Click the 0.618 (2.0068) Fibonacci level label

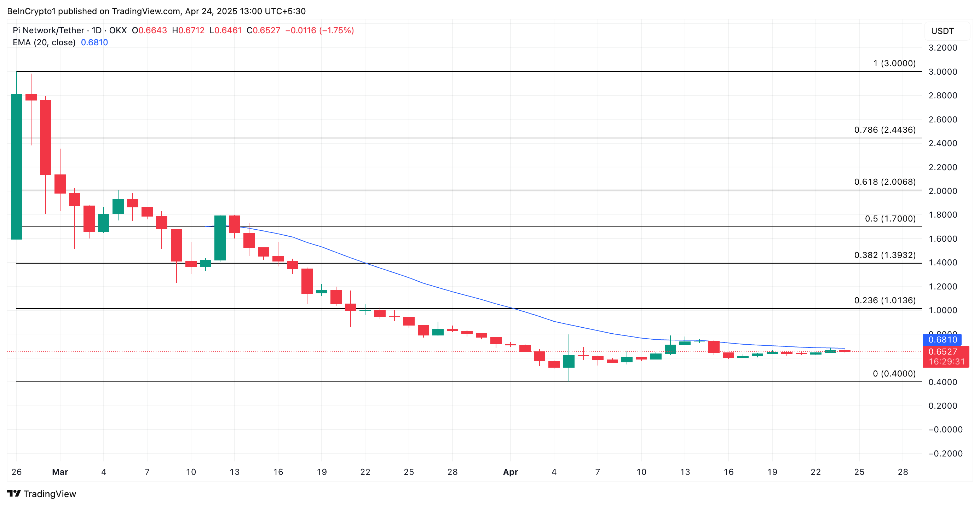pos(884,182)
